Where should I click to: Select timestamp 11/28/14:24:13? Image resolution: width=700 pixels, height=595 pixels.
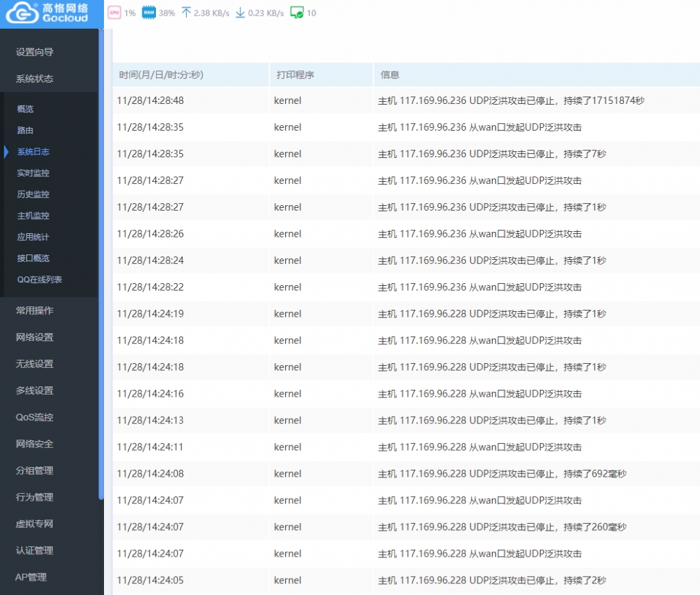tap(151, 421)
